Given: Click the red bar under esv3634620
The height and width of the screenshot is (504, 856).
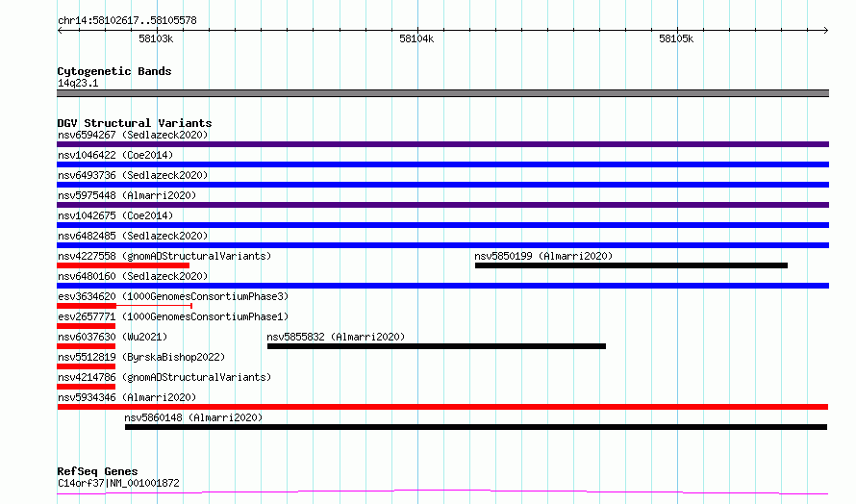Looking at the screenshot, I should 87,306.
